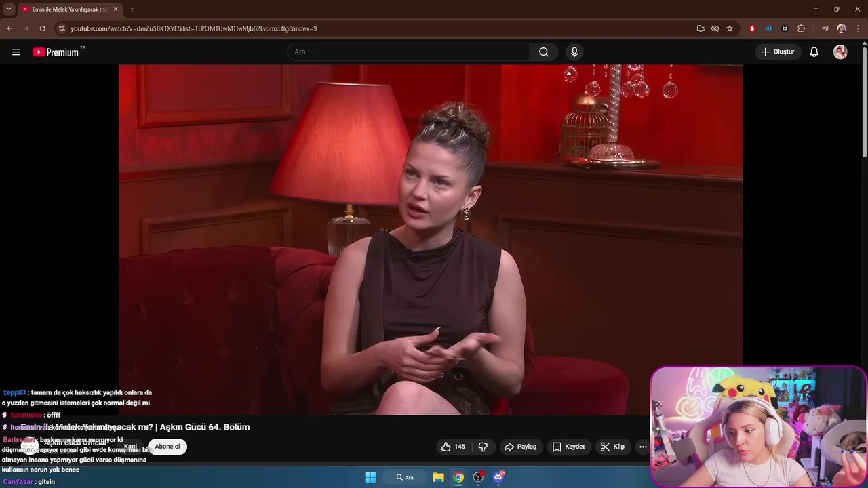Open the tab search dropdown arrow
The width and height of the screenshot is (868, 488).
(9, 9)
